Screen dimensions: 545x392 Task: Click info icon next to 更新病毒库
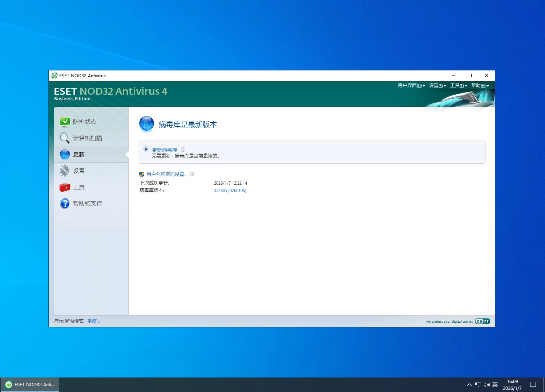183,150
